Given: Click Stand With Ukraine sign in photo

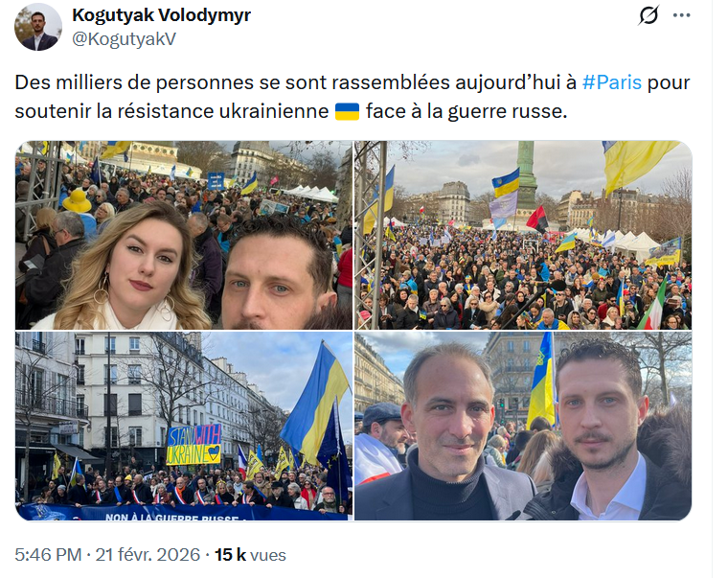Looking at the screenshot, I should pyautogui.click(x=194, y=445).
